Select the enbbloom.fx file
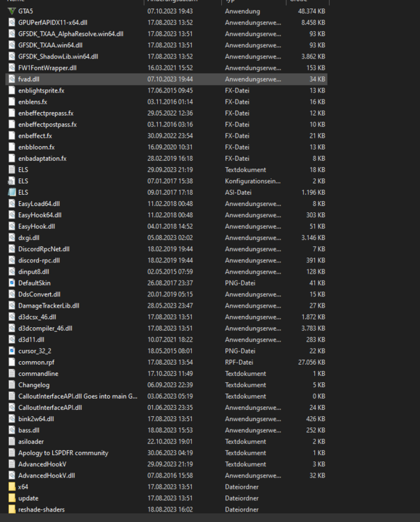 [x=37, y=147]
